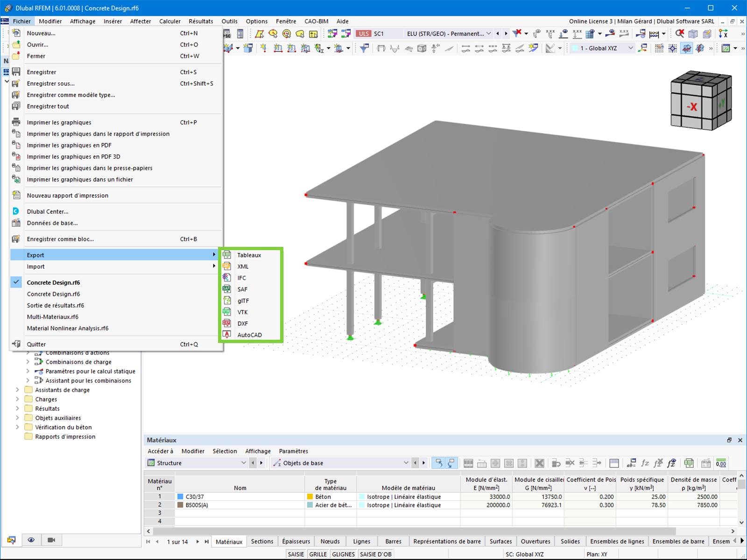Open the 1 - Global XYZ coordinate dropdown
Viewport: 747px width, 560px height.
(x=602, y=48)
